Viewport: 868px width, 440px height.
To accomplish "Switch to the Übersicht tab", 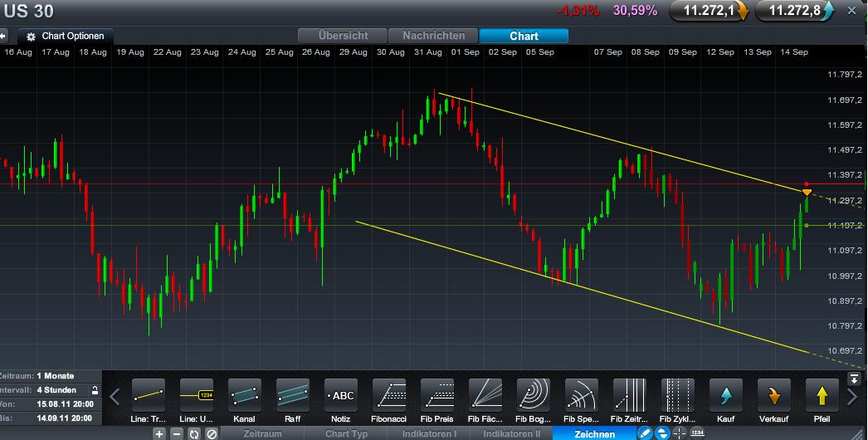I will (343, 36).
